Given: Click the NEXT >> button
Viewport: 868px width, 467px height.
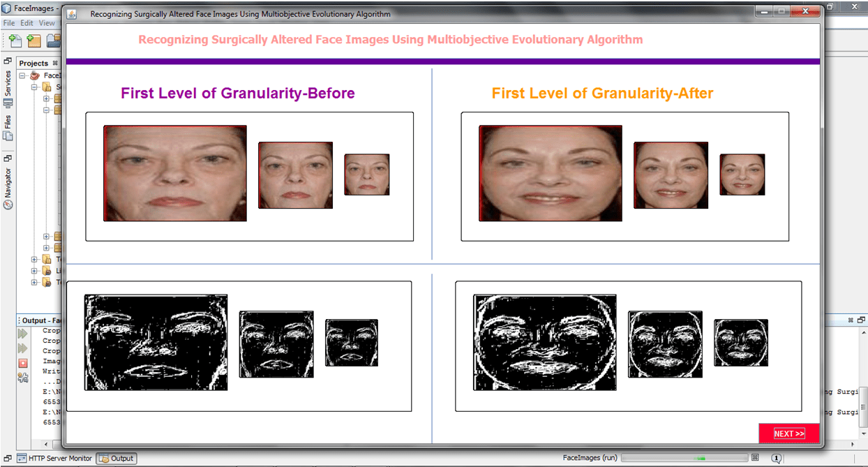Looking at the screenshot, I should pyautogui.click(x=788, y=433).
